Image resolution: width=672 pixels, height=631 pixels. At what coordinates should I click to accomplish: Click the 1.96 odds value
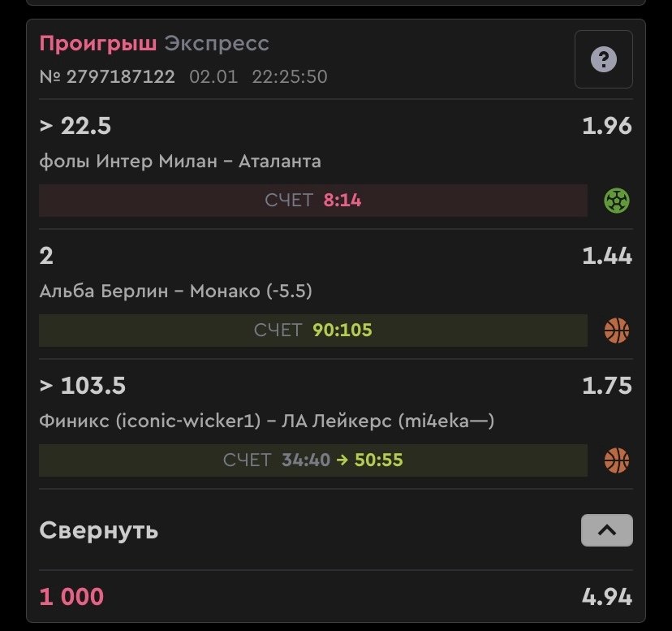coord(606,126)
